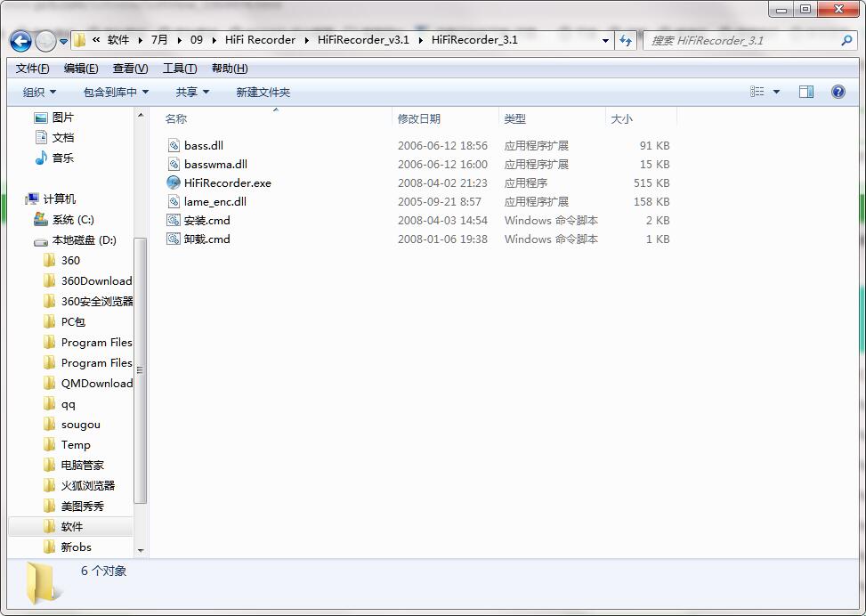Click 软件 in the address breadcrumb
The image size is (866, 616).
click(x=118, y=40)
